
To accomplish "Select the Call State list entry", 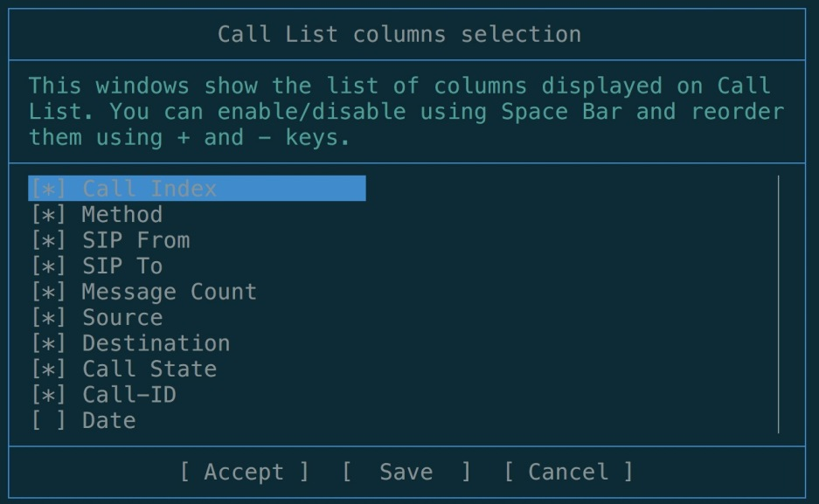I will coord(149,369).
